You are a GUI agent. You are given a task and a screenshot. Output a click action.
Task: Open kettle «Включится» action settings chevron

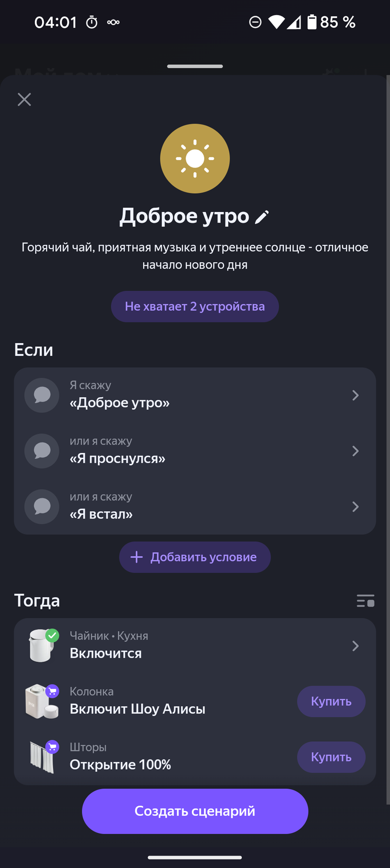click(x=355, y=646)
